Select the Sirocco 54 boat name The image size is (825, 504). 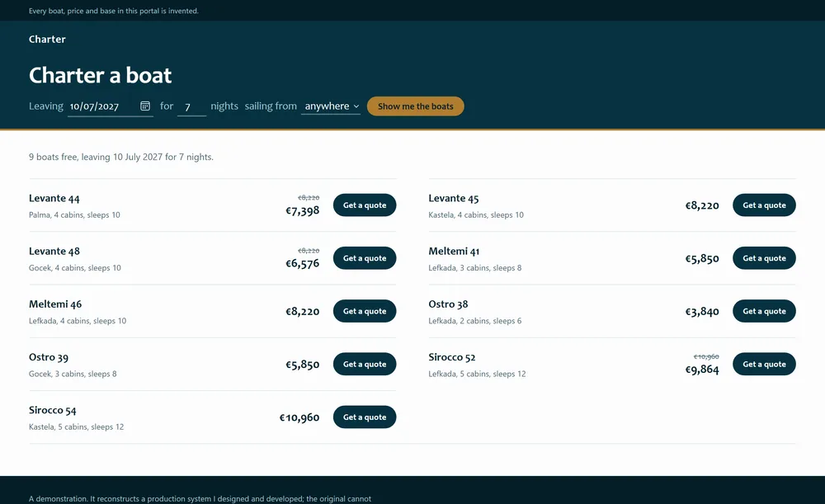[x=53, y=410]
